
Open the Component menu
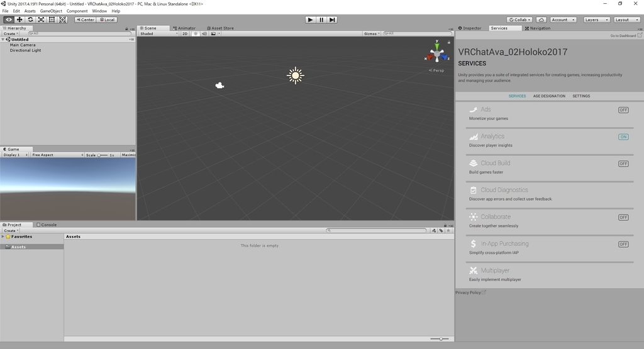pyautogui.click(x=77, y=11)
